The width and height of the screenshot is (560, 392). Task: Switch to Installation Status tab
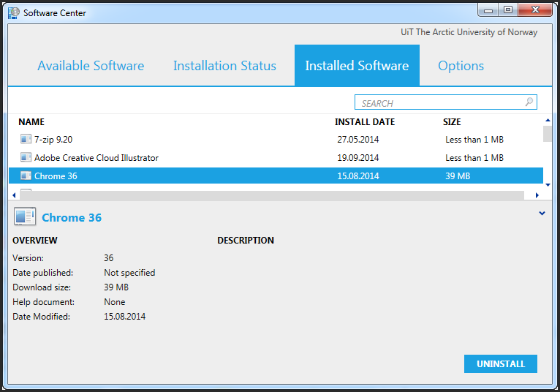click(x=224, y=66)
